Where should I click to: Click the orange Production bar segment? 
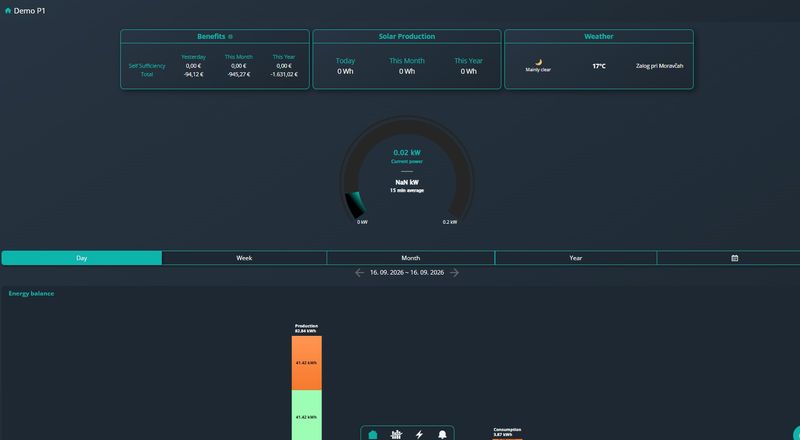pos(307,363)
